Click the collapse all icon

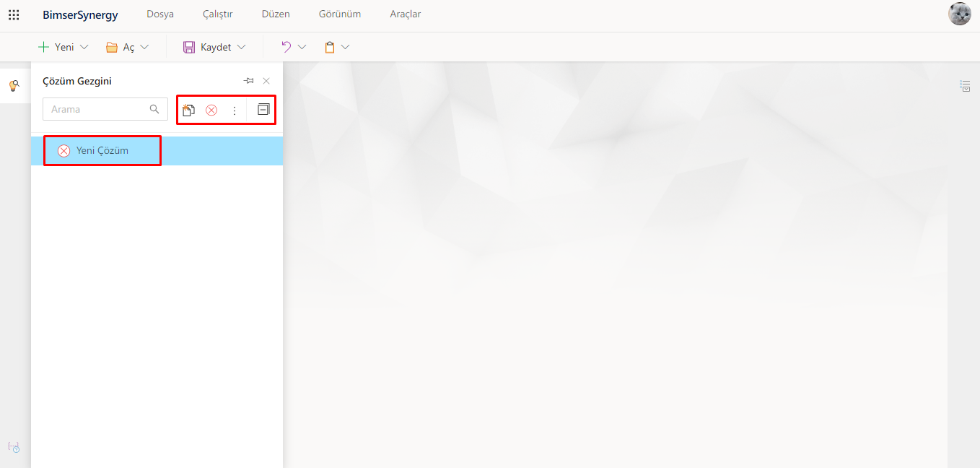pyautogui.click(x=263, y=110)
